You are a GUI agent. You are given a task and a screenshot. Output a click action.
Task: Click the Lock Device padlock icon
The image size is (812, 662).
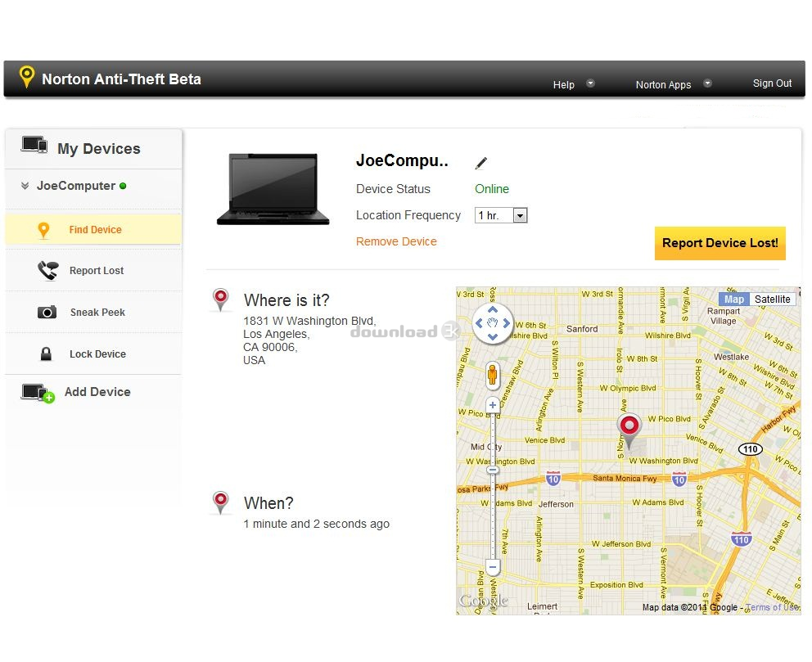(x=47, y=354)
